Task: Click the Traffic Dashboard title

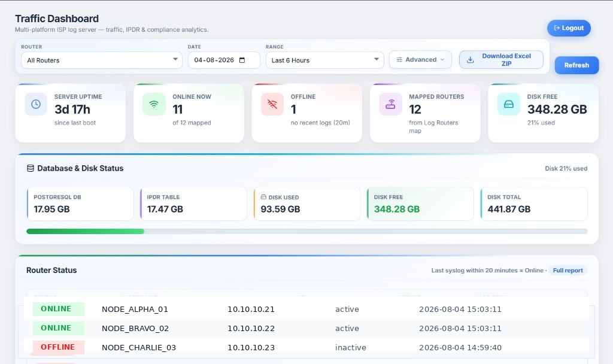Action: [x=57, y=19]
